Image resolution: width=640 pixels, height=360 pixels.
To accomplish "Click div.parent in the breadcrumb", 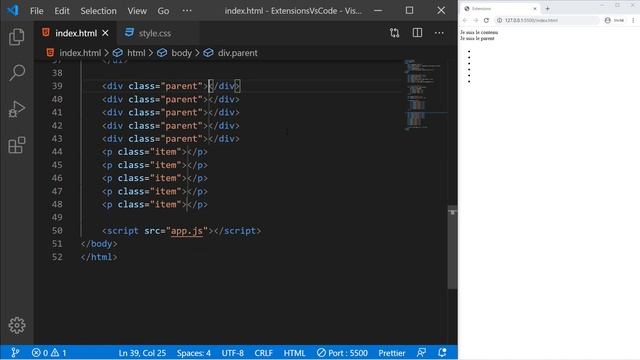I will [x=238, y=53].
